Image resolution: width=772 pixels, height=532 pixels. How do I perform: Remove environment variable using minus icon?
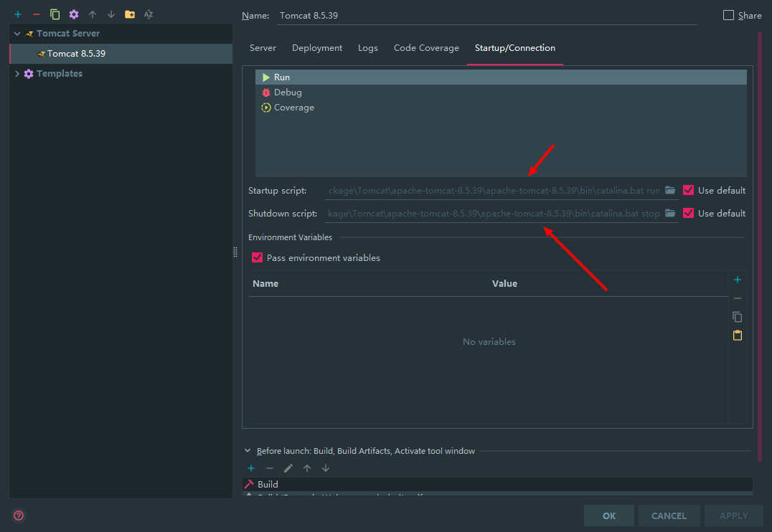(738, 298)
